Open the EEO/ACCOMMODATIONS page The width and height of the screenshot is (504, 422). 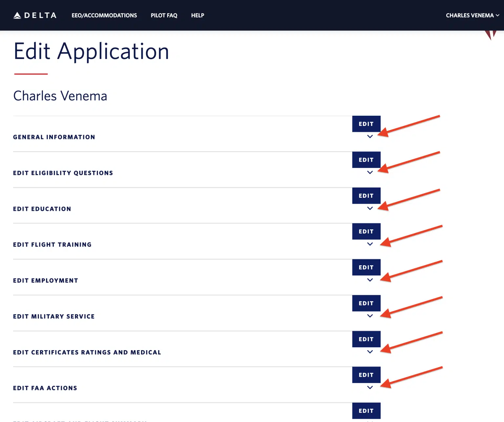click(x=104, y=15)
